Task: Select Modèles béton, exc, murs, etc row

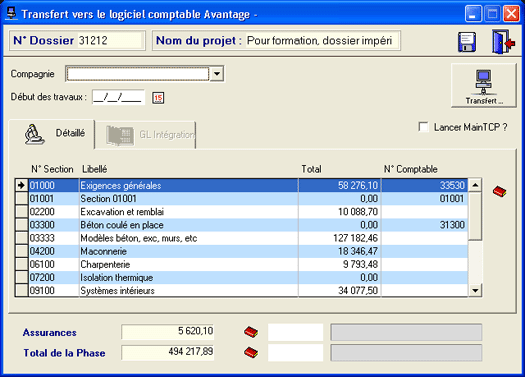Action: point(241,238)
